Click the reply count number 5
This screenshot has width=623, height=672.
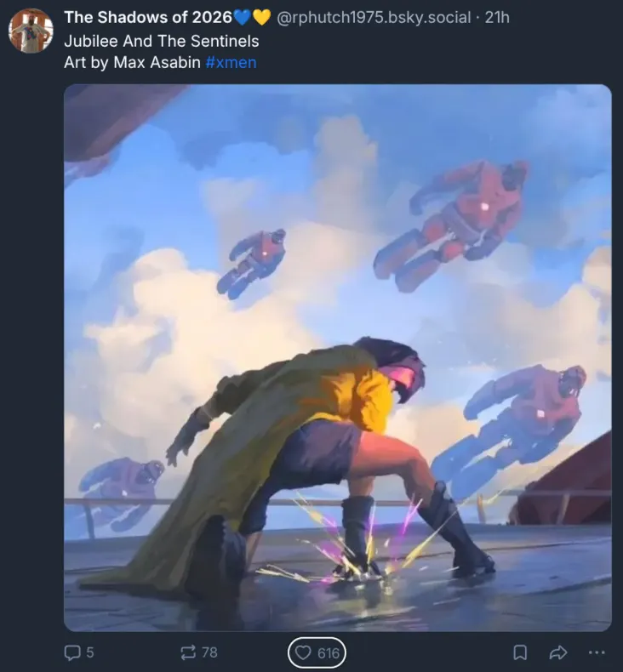[90, 652]
